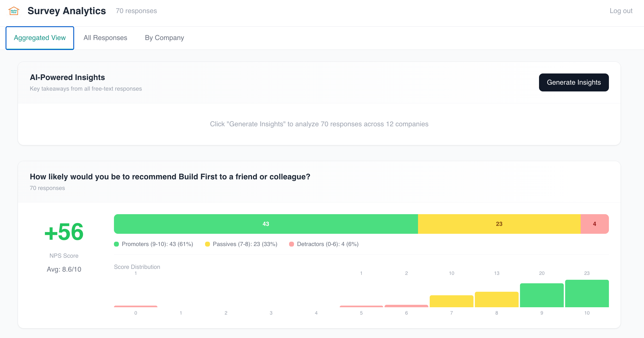
Task: Open the By Company tab
Action: (165, 38)
